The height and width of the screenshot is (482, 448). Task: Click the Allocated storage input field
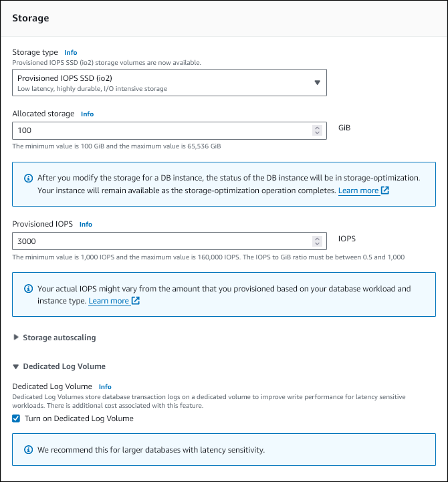tap(160, 131)
